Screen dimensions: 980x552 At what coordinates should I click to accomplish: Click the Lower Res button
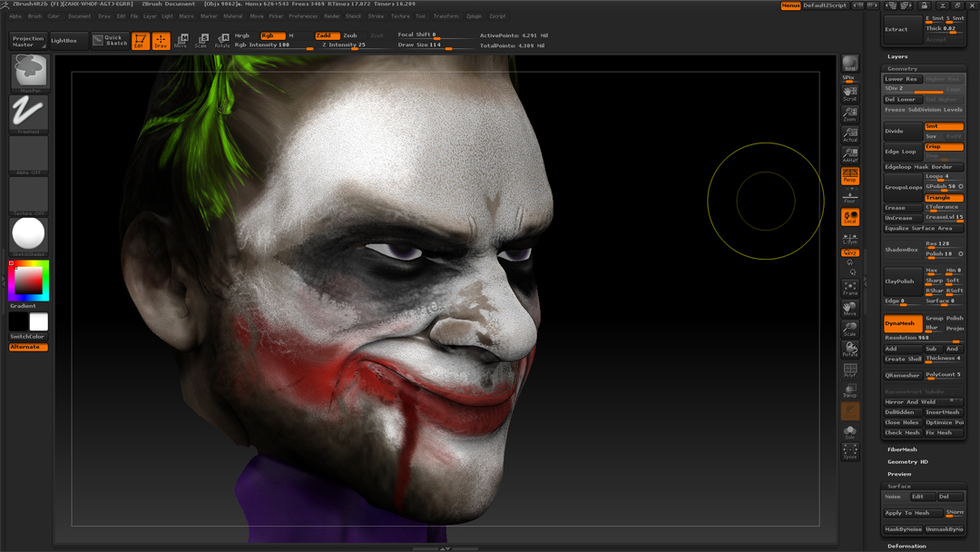tap(903, 79)
